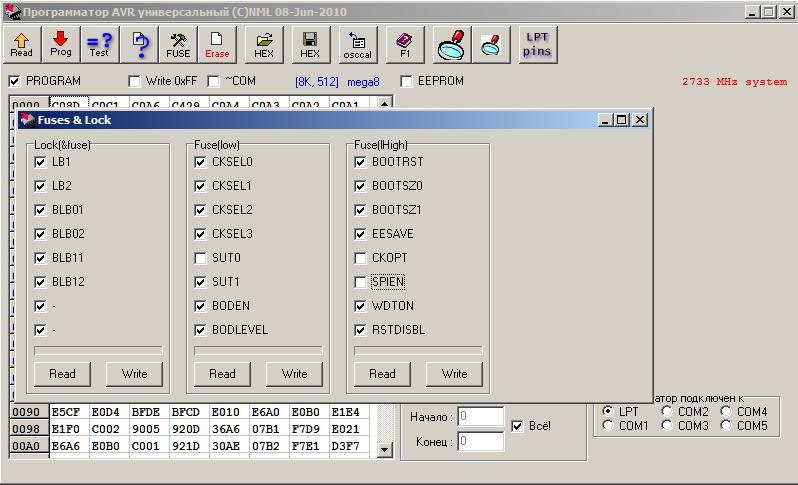The width and height of the screenshot is (798, 485).
Task: Uncheck the BOOTRST fuse
Action: 361,162
